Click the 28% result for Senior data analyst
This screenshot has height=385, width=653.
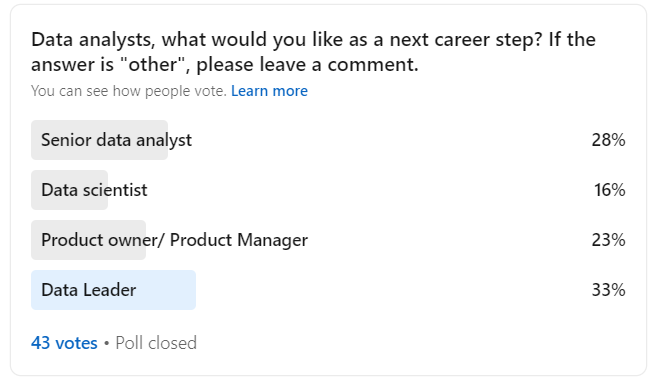point(608,140)
